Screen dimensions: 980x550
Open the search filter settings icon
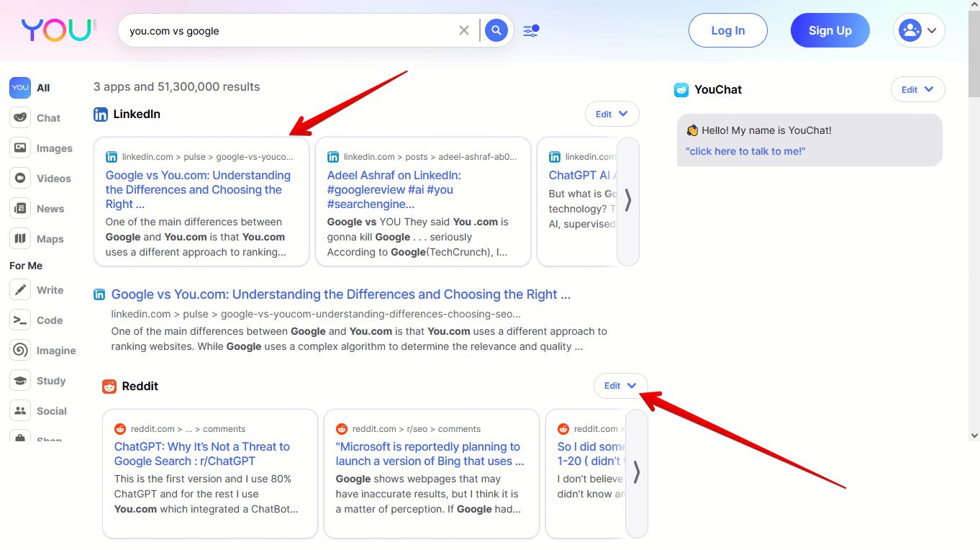pos(531,31)
